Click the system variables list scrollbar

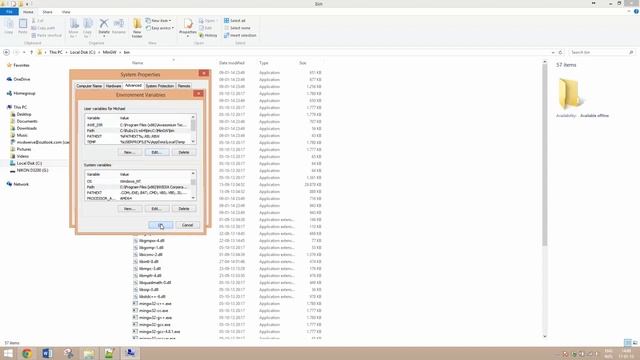click(x=193, y=186)
